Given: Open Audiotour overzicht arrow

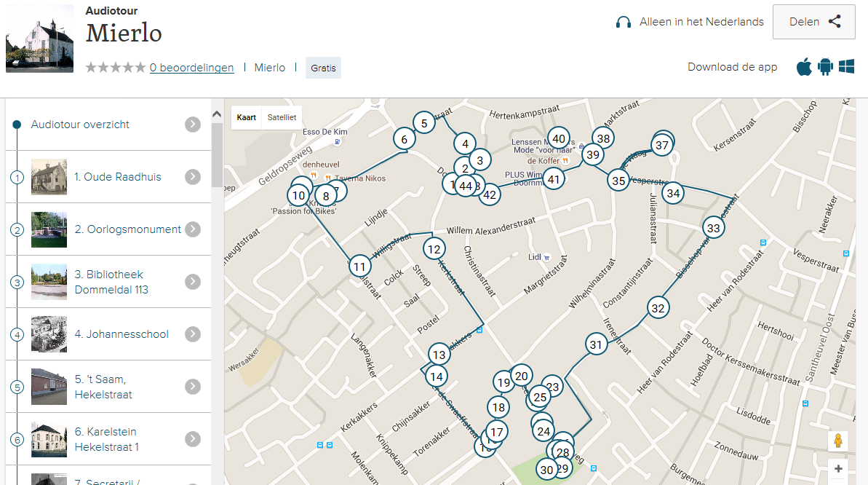Looking at the screenshot, I should 193,125.
